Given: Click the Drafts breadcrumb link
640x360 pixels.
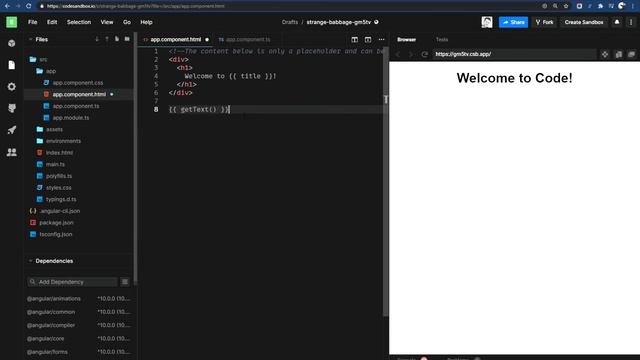Looking at the screenshot, I should coord(290,22).
